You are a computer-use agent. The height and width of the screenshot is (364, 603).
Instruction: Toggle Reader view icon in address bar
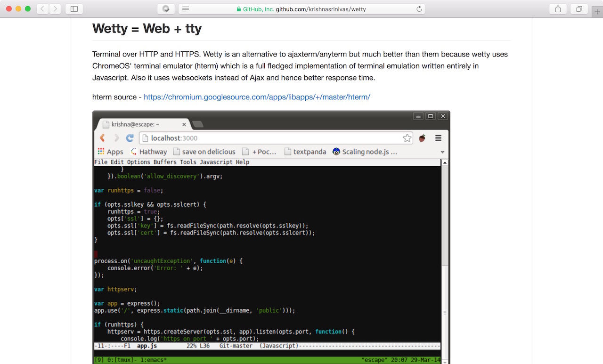(x=186, y=9)
